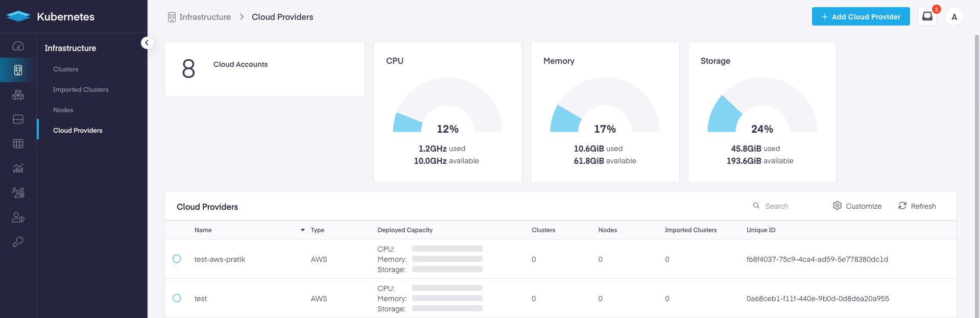
Task: Click the users with gear icon
Action: pos(18,193)
